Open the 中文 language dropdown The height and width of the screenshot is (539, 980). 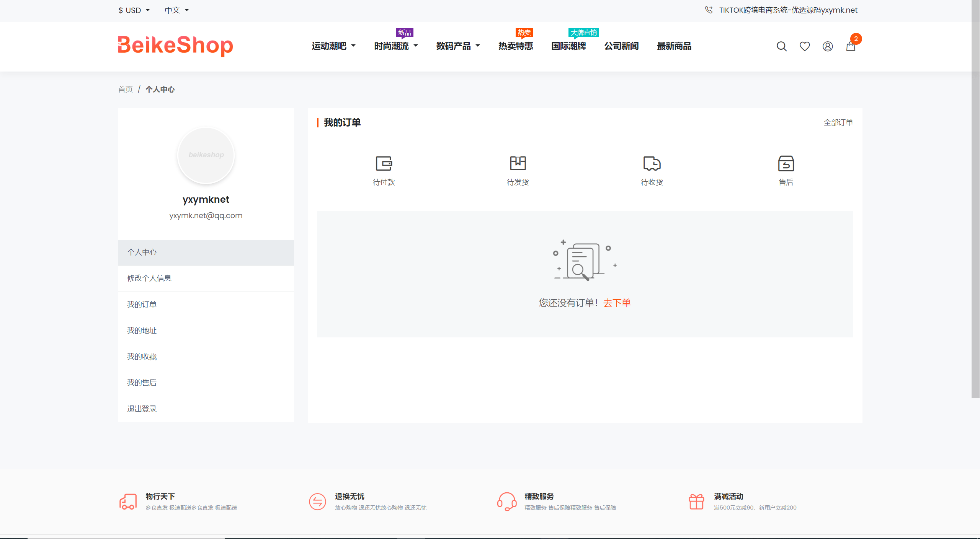177,10
